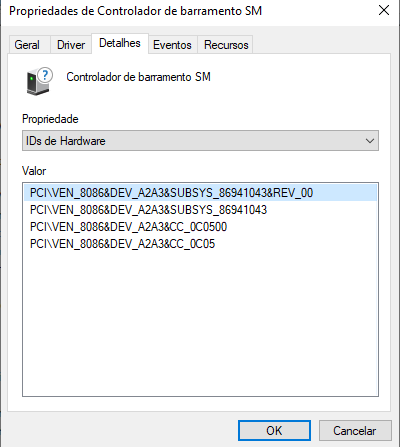Click the empty area of Valor list

coord(200,323)
